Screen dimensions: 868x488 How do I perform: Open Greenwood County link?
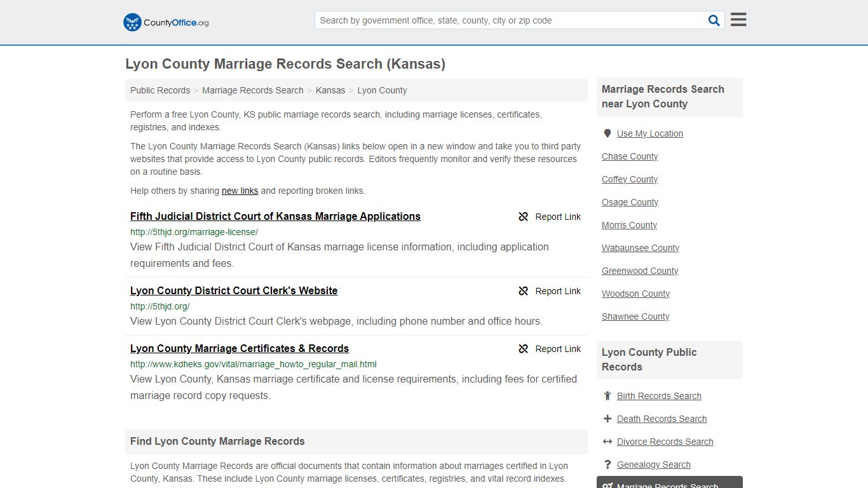pyautogui.click(x=640, y=271)
